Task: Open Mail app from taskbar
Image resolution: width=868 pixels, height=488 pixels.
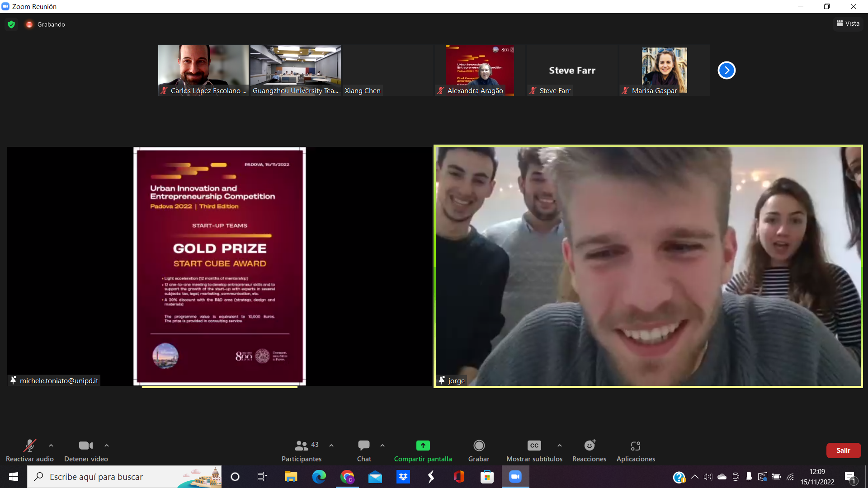Action: coord(375,477)
